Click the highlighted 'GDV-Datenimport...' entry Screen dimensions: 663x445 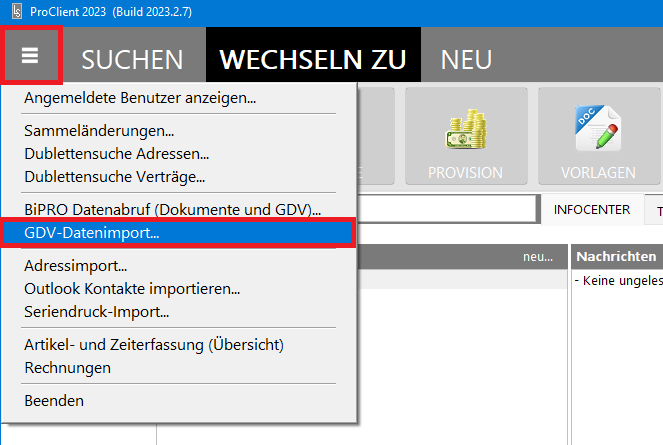(92, 233)
